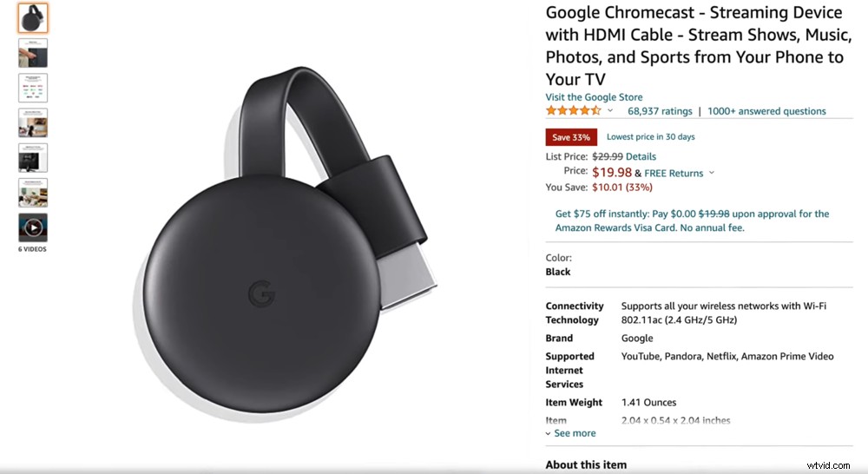Select the first Chromecast product thumbnail
Image resolution: width=868 pixels, height=474 pixels.
click(33, 17)
